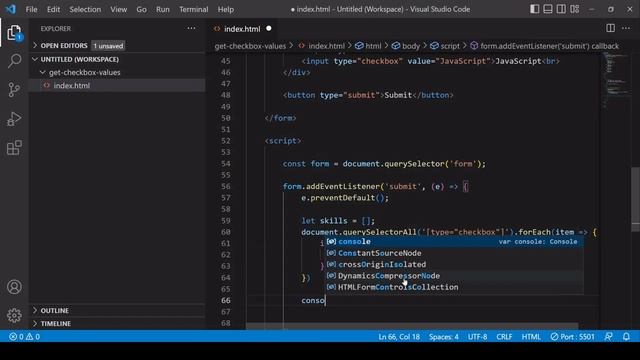
Task: Click Ln 66, Col 18 in status bar
Action: pyautogui.click(x=399, y=337)
